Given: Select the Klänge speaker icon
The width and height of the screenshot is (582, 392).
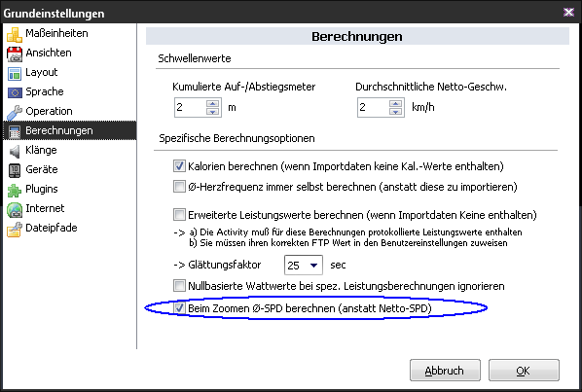Looking at the screenshot, I should pos(15,151).
